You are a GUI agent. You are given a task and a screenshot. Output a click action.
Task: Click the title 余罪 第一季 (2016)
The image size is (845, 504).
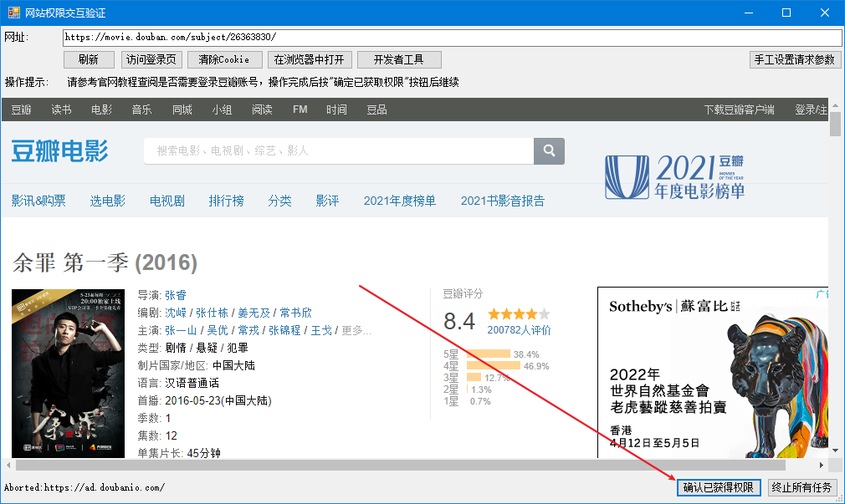105,262
